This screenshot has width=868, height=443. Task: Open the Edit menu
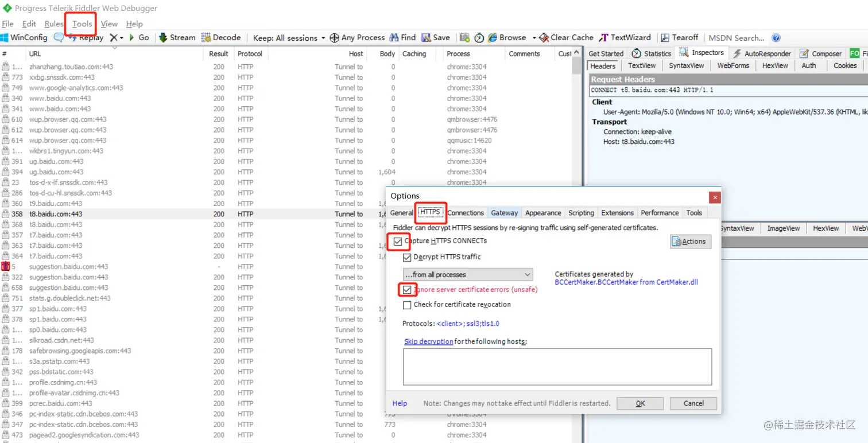click(29, 24)
